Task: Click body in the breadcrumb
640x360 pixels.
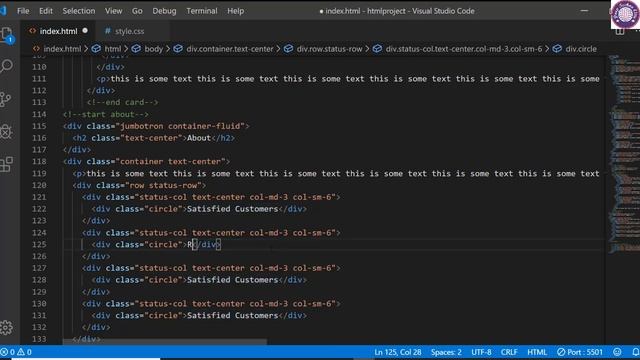Action: coord(153,49)
